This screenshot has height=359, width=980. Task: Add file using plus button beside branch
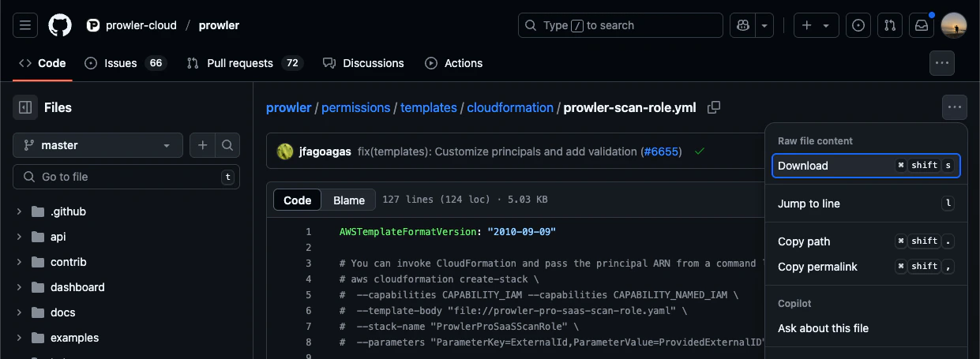(x=202, y=145)
